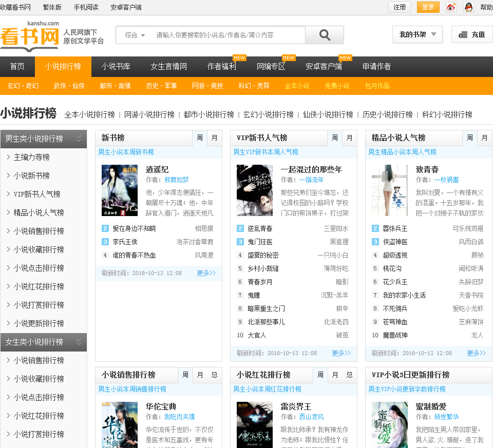The height and width of the screenshot is (448, 493).
Task: Switch 小说销售排行榜 to 总 tab
Action: pos(215,375)
